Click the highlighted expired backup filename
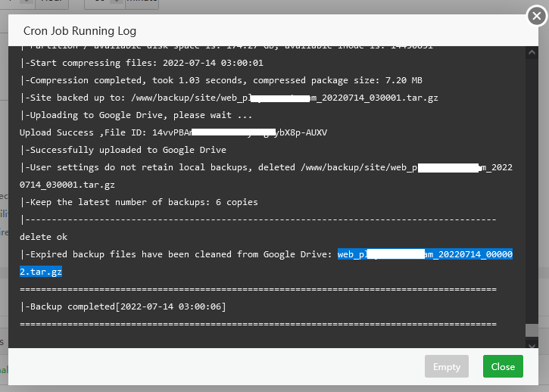 424,254
